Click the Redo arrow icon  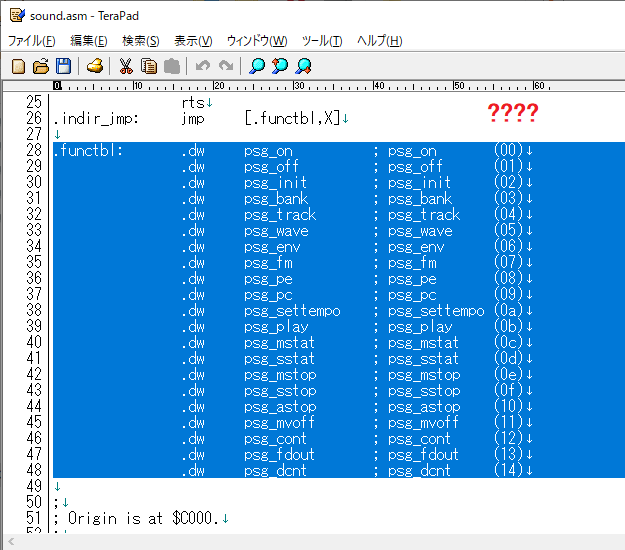click(x=226, y=65)
